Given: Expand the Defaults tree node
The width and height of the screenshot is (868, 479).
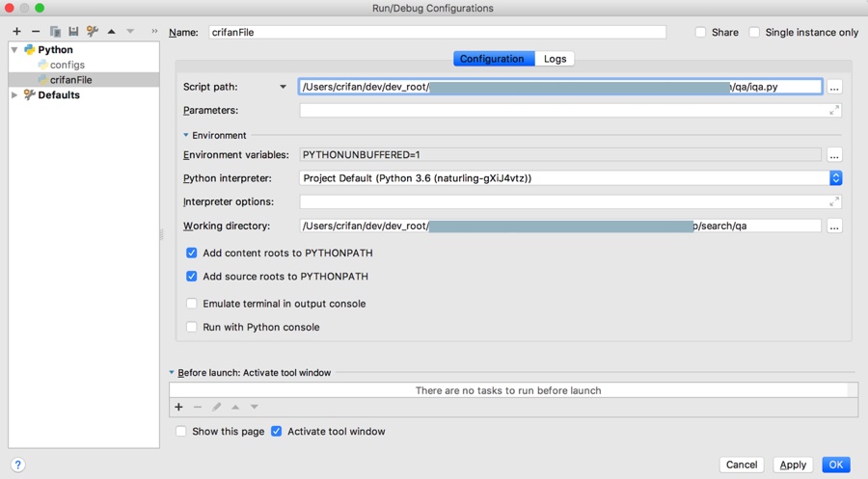Looking at the screenshot, I should pyautogui.click(x=14, y=95).
